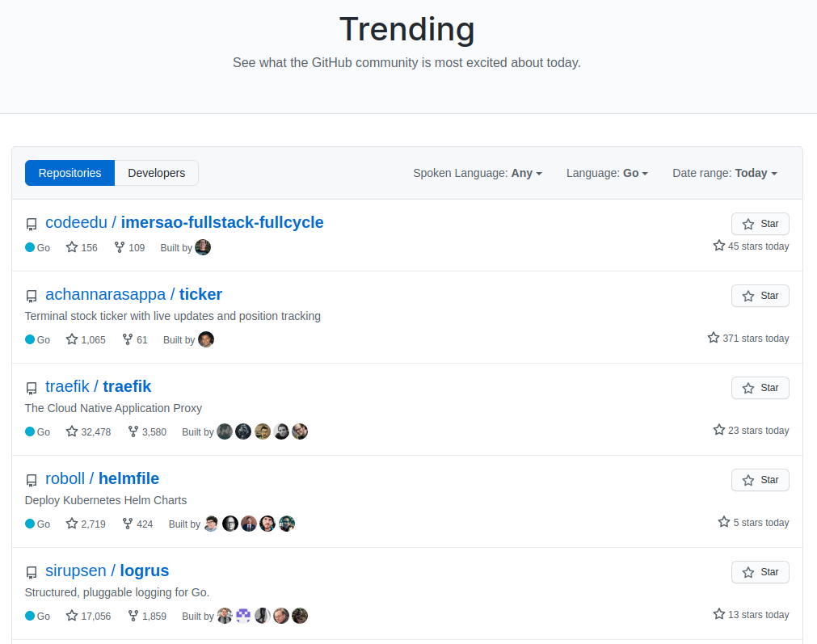Open the last contributor avatar for traefik
The image size is (817, 644).
tap(300, 432)
